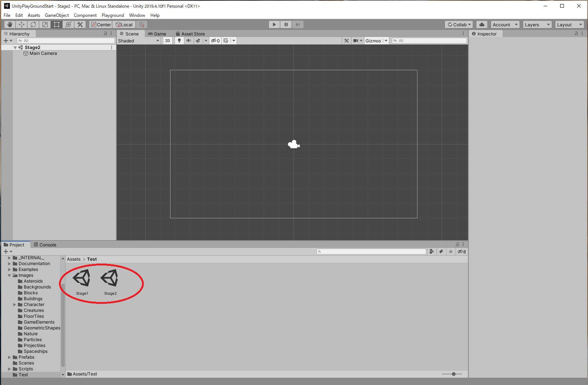This screenshot has width=588, height=385.
Task: Mute scene audio toggle
Action: point(189,41)
